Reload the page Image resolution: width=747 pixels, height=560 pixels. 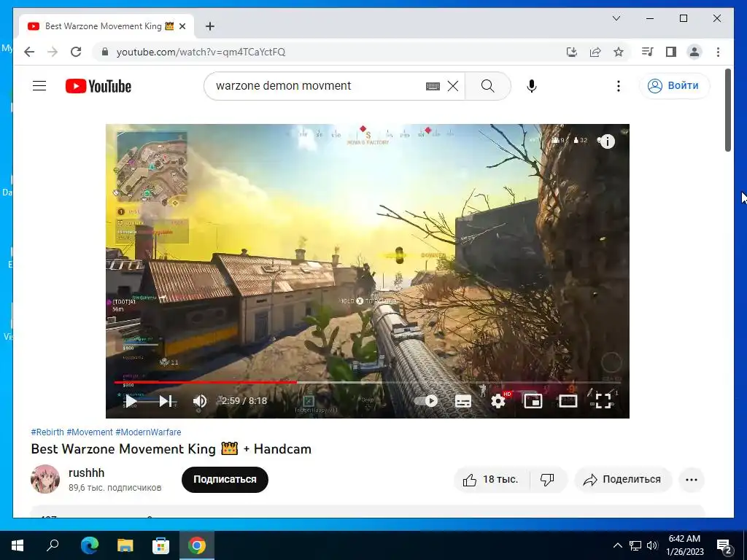point(76,52)
